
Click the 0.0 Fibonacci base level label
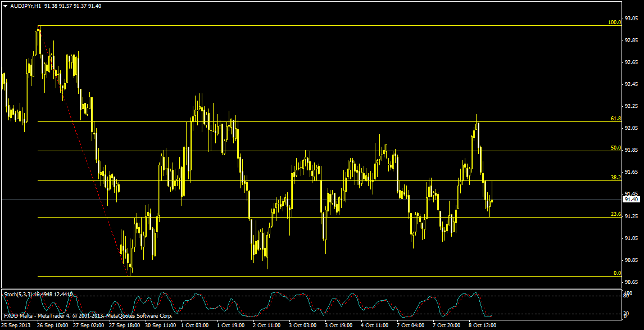[x=616, y=273]
